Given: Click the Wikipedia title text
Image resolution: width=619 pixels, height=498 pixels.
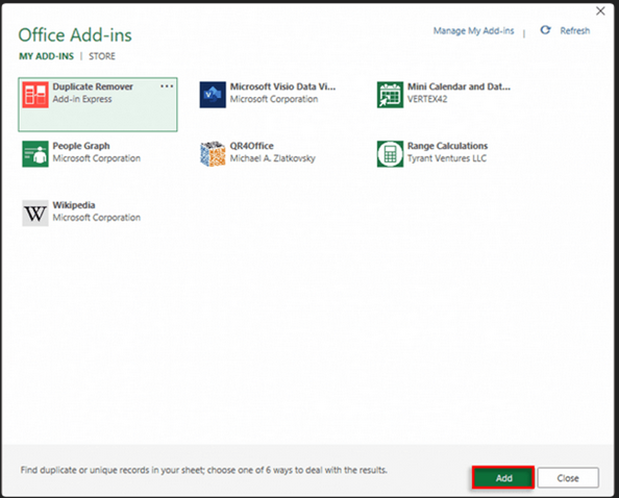Looking at the screenshot, I should (x=74, y=205).
